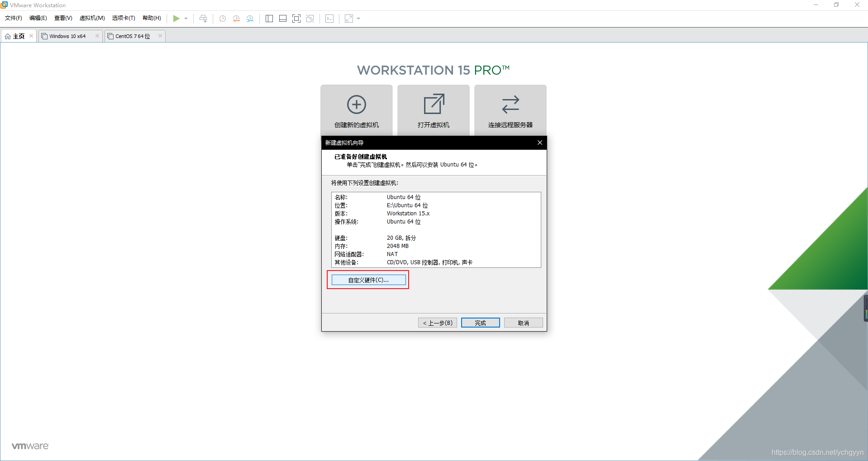Viewport: 868px width, 461px height.
Task: Click the 操作系统 Ubuntu 64 位 row
Action: pyautogui.click(x=436, y=222)
